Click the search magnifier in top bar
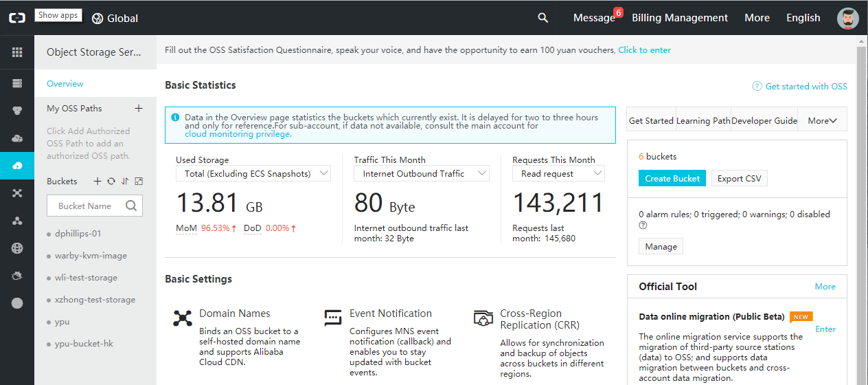Screen dimensions: 868x385 [x=542, y=18]
